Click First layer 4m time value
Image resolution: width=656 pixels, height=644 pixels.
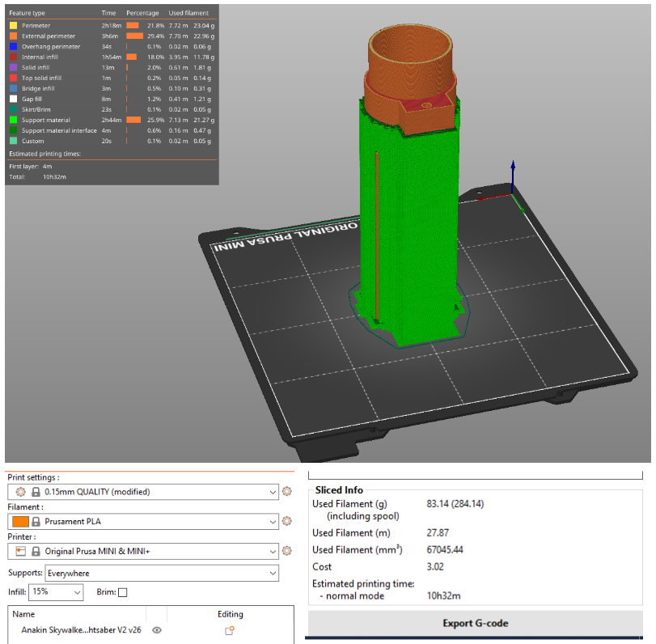pos(47,166)
